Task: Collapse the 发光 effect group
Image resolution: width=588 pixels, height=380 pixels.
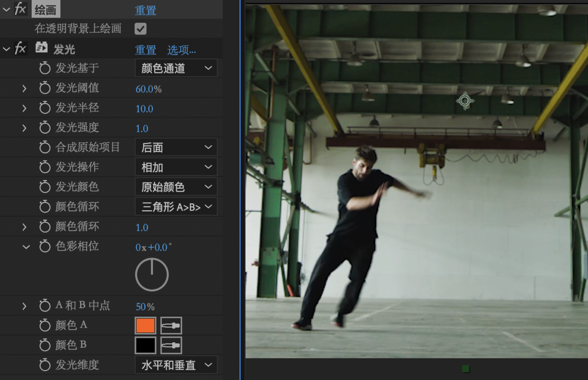Action: [x=6, y=49]
